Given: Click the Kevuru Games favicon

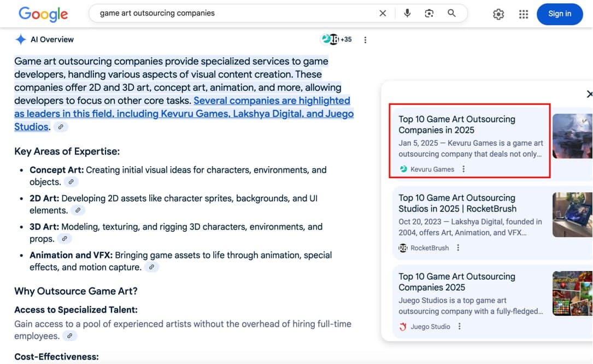Looking at the screenshot, I should tap(403, 169).
